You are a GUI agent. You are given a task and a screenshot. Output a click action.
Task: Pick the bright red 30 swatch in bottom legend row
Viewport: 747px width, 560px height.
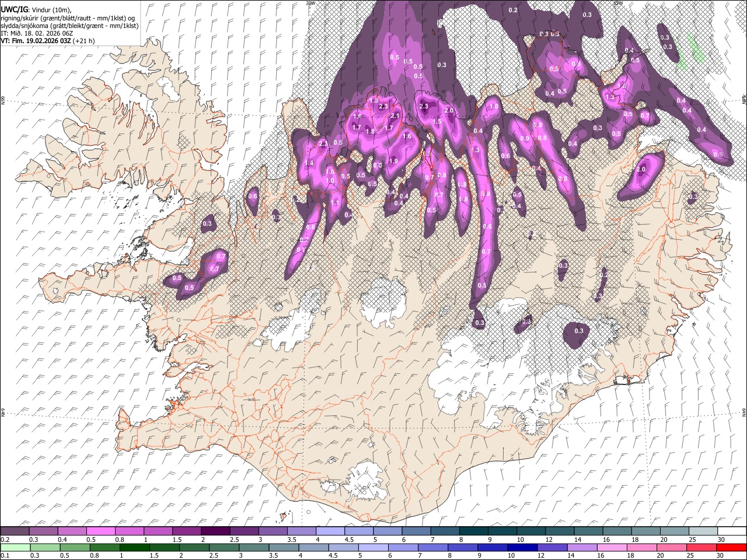click(x=732, y=548)
